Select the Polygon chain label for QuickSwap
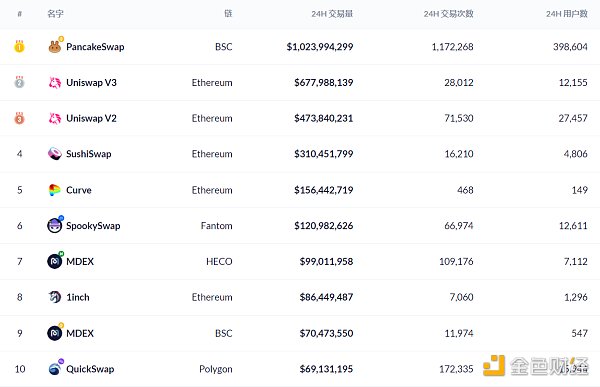This screenshot has width=600, height=387. (x=216, y=369)
